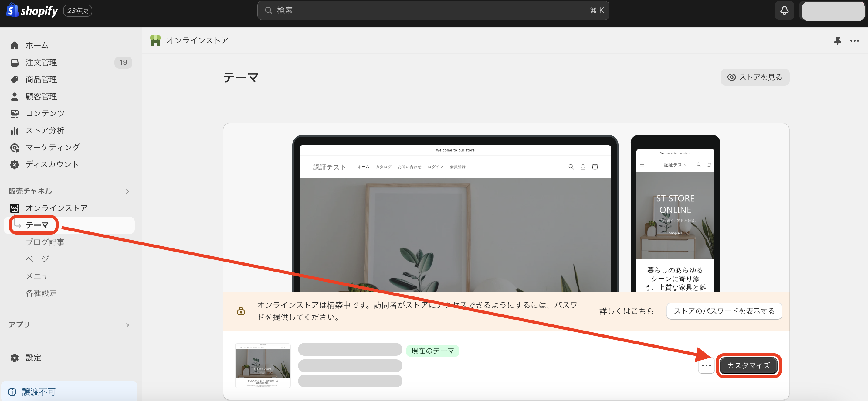Image resolution: width=868 pixels, height=401 pixels.
Task: Click ストアを見る to preview the store
Action: pos(755,77)
